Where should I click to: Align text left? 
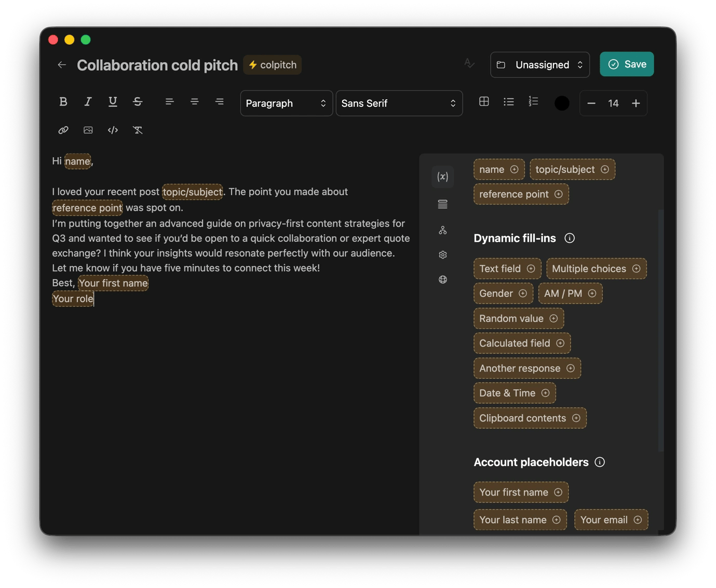pyautogui.click(x=169, y=102)
